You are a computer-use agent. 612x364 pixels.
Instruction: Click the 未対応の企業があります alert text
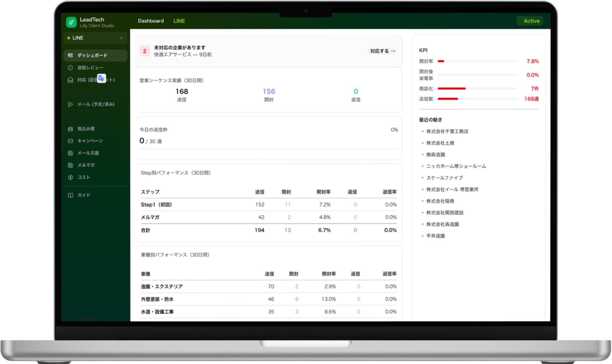point(180,47)
